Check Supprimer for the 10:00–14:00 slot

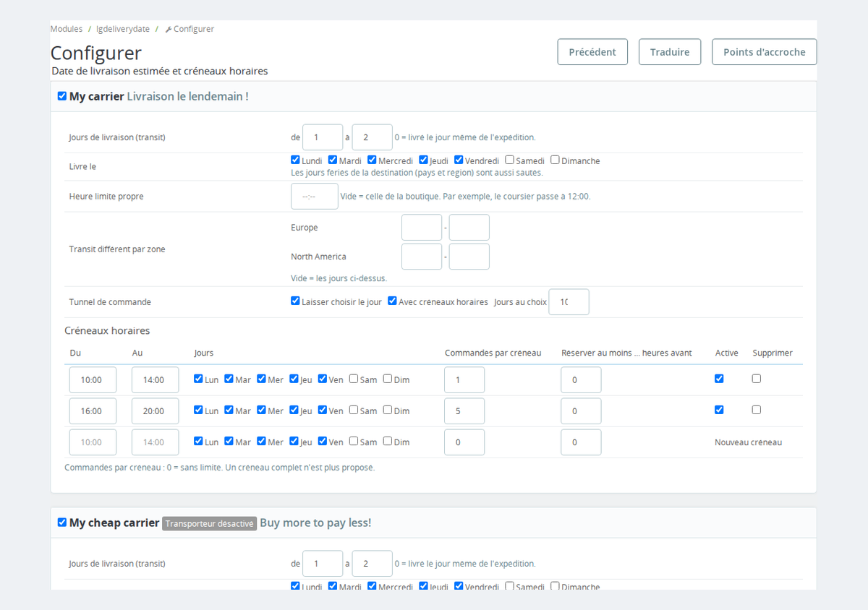[x=757, y=378]
